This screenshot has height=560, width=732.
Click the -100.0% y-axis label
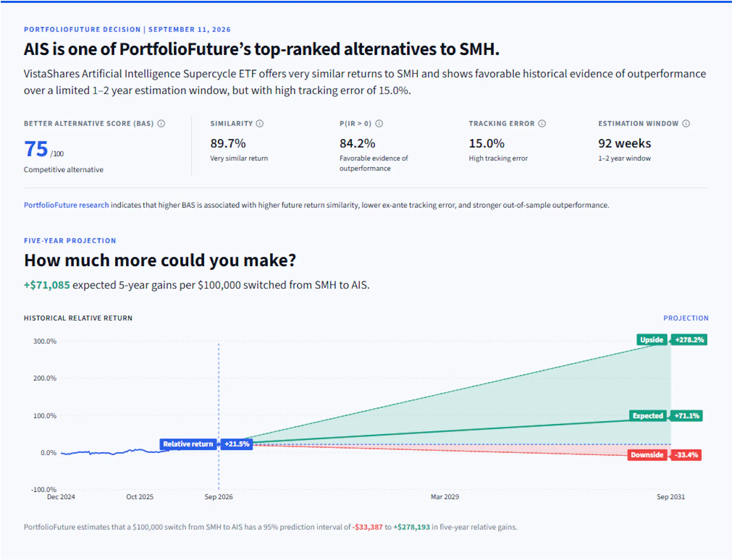[x=43, y=490]
